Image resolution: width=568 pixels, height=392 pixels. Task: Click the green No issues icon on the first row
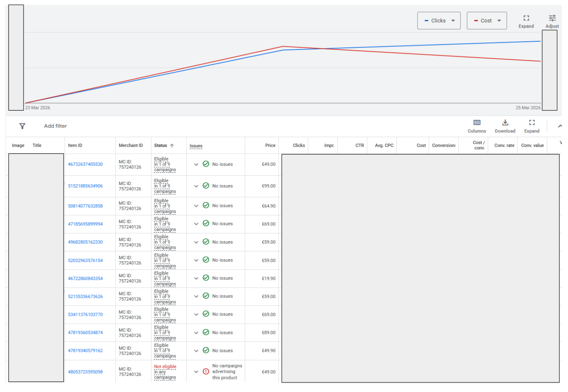[x=206, y=164]
